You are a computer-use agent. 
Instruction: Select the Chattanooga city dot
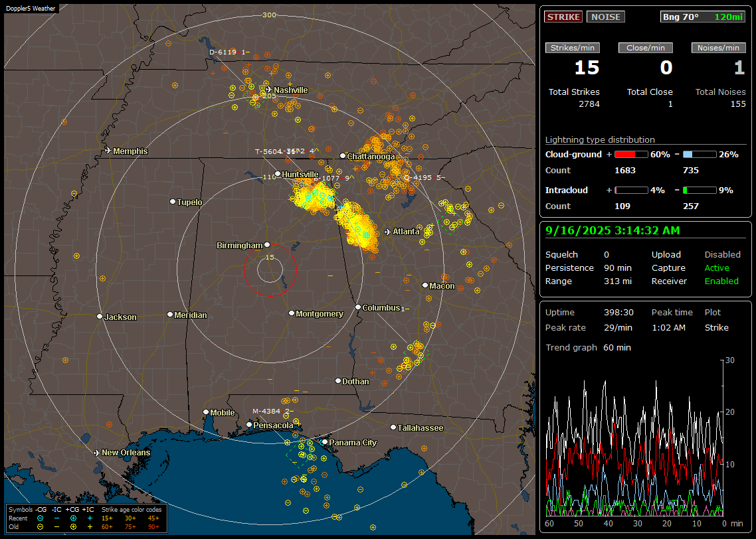click(x=343, y=156)
